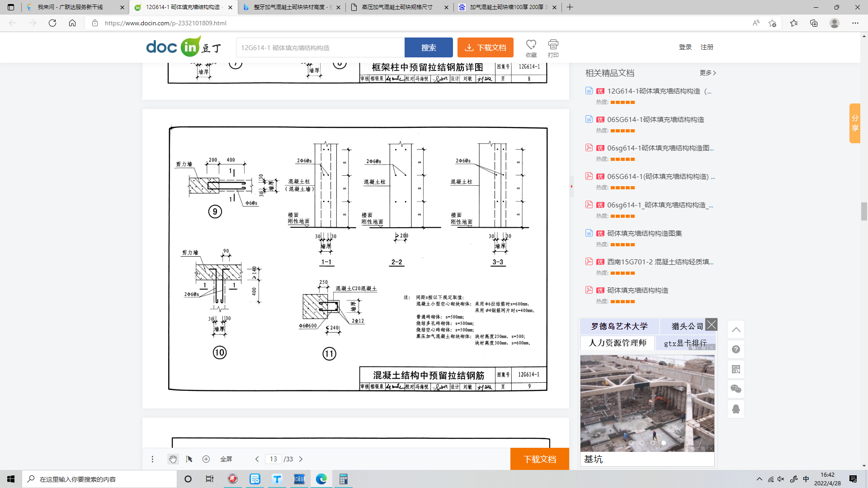Click the docin search input field
Image resolution: width=868 pixels, height=488 pixels.
pos(320,47)
